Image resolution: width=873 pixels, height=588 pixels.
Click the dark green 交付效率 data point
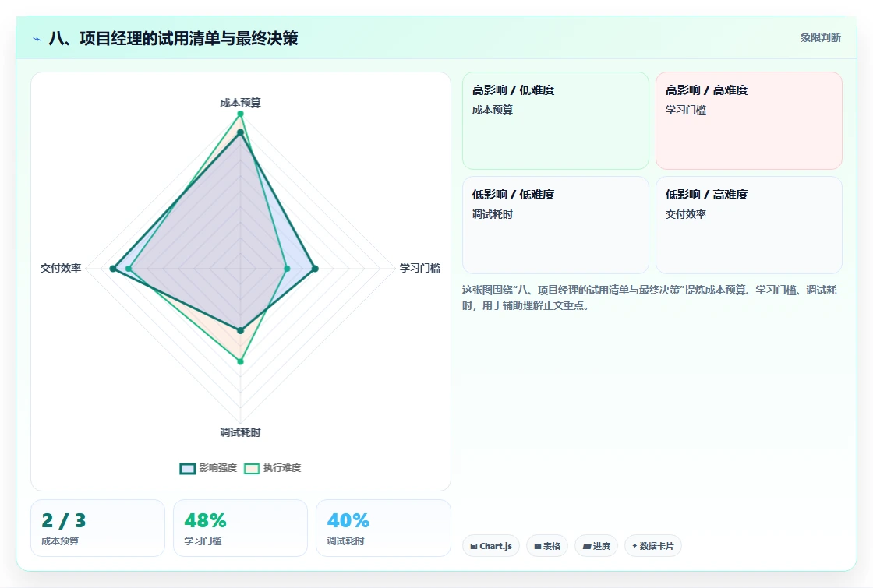[113, 269]
